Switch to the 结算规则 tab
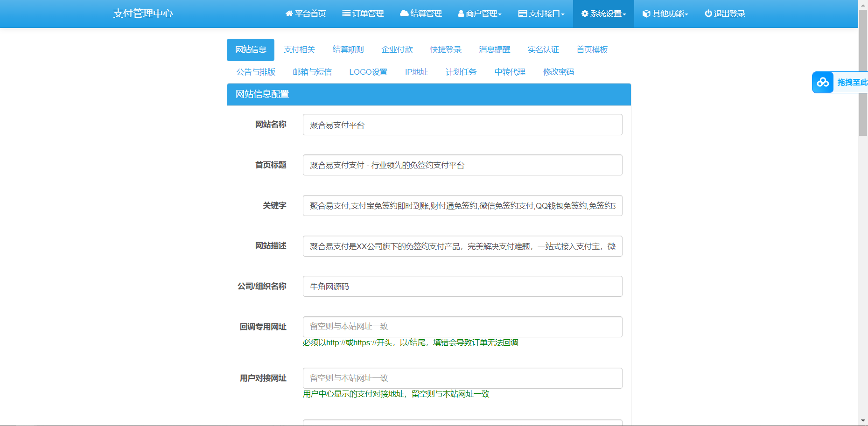The width and height of the screenshot is (868, 426). [348, 49]
